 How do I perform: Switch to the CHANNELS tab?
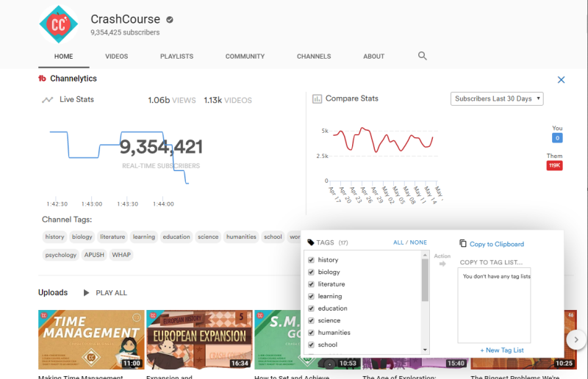[x=314, y=57]
